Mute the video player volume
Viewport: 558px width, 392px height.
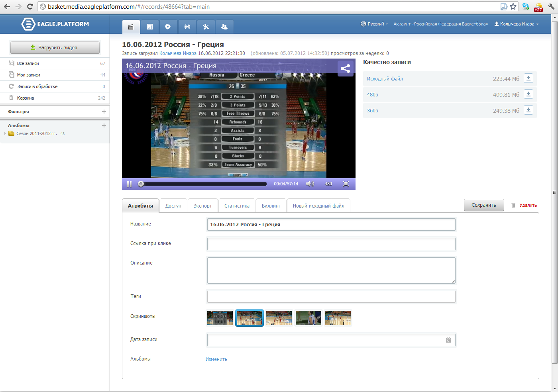310,184
